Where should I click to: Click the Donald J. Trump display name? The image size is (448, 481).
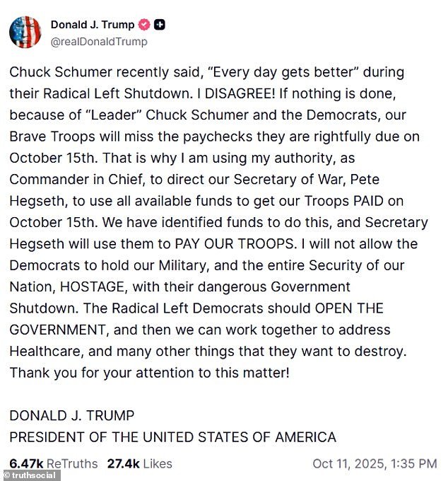[x=93, y=25]
